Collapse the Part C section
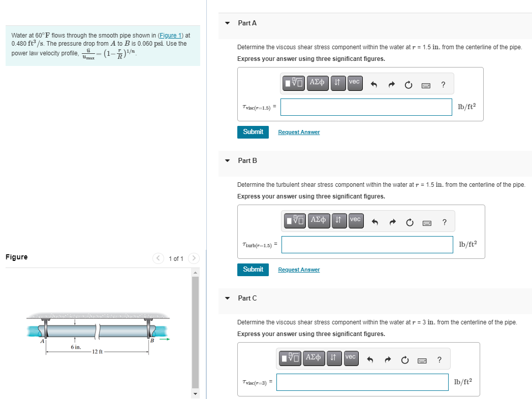This screenshot has width=532, height=399. tap(227, 298)
